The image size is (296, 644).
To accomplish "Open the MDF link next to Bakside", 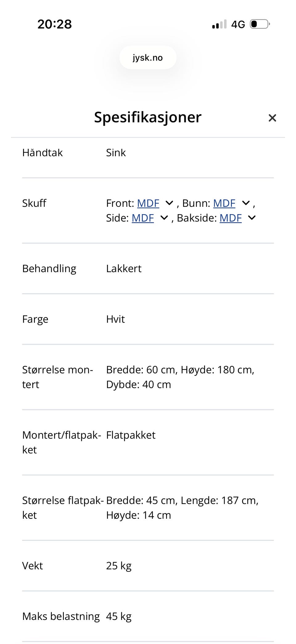I will 230,218.
